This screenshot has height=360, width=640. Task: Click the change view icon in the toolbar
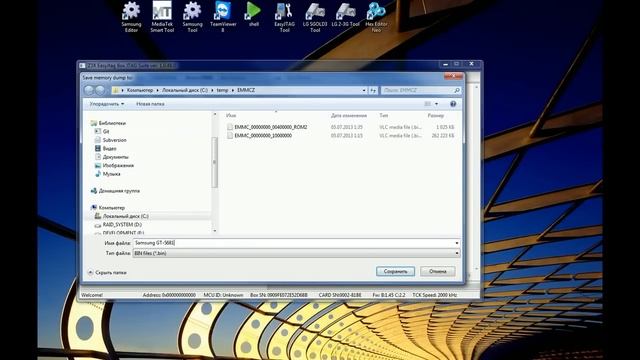pos(427,104)
